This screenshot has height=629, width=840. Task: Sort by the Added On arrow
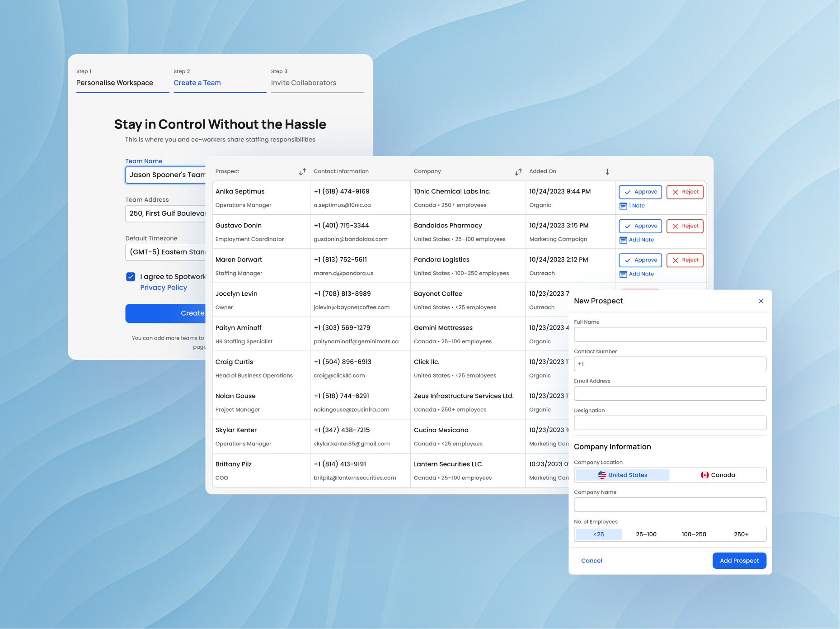pos(607,171)
